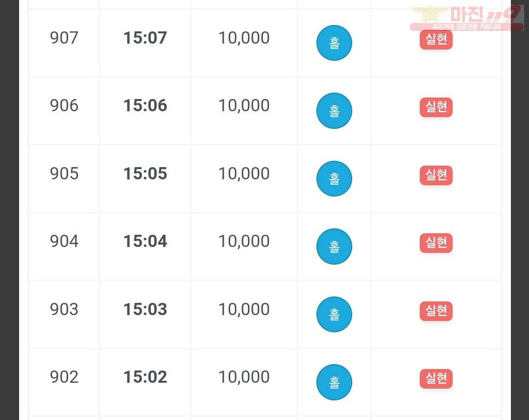Select the red 실현 badge in row 906
This screenshot has width=529, height=420.
[436, 107]
